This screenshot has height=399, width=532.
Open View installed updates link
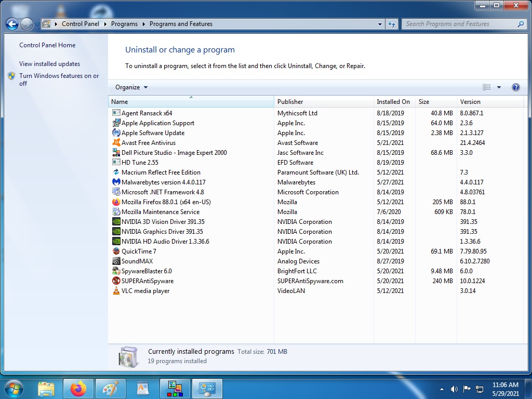point(49,64)
